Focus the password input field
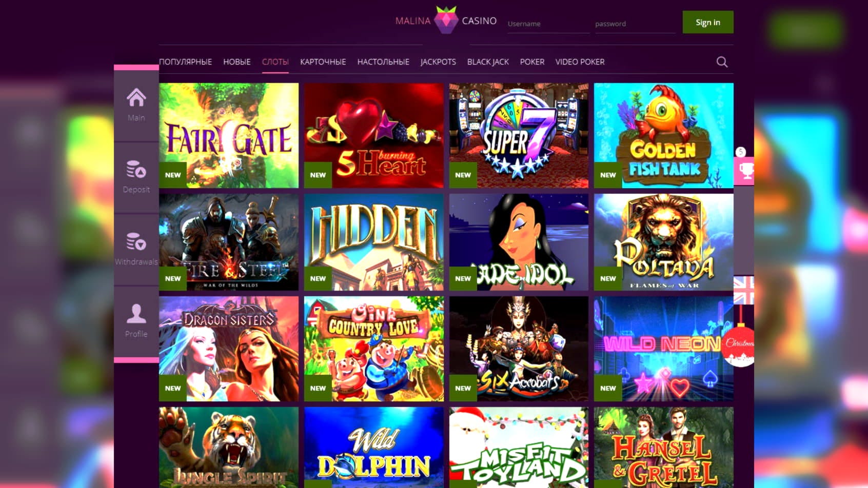Viewport: 868px width, 488px height. pos(635,24)
